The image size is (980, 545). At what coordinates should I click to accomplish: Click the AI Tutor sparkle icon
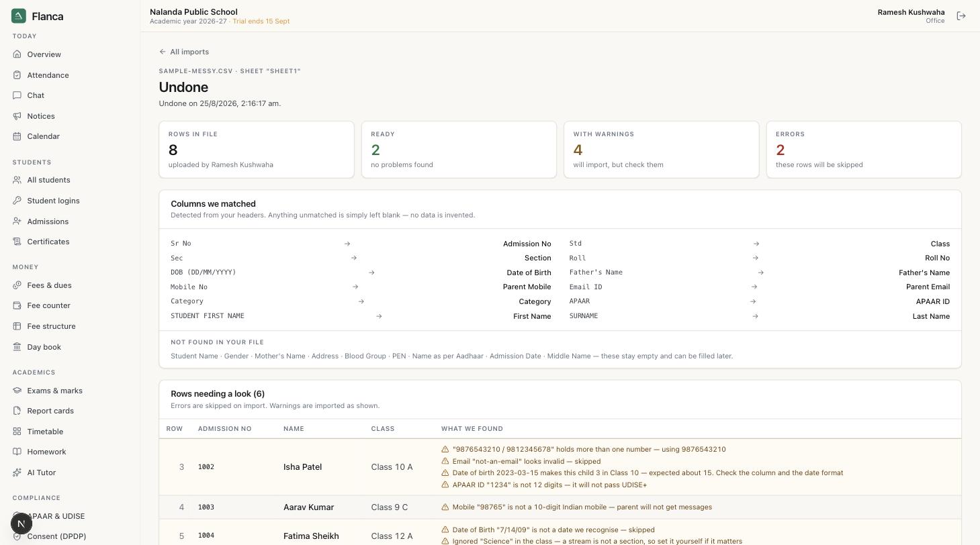click(x=17, y=473)
